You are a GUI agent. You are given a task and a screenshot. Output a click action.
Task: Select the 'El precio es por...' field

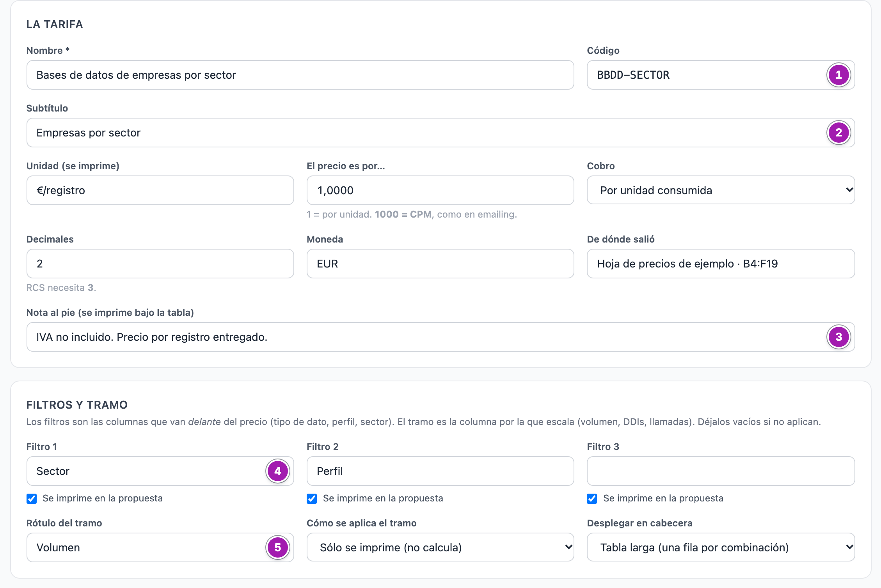pyautogui.click(x=440, y=190)
